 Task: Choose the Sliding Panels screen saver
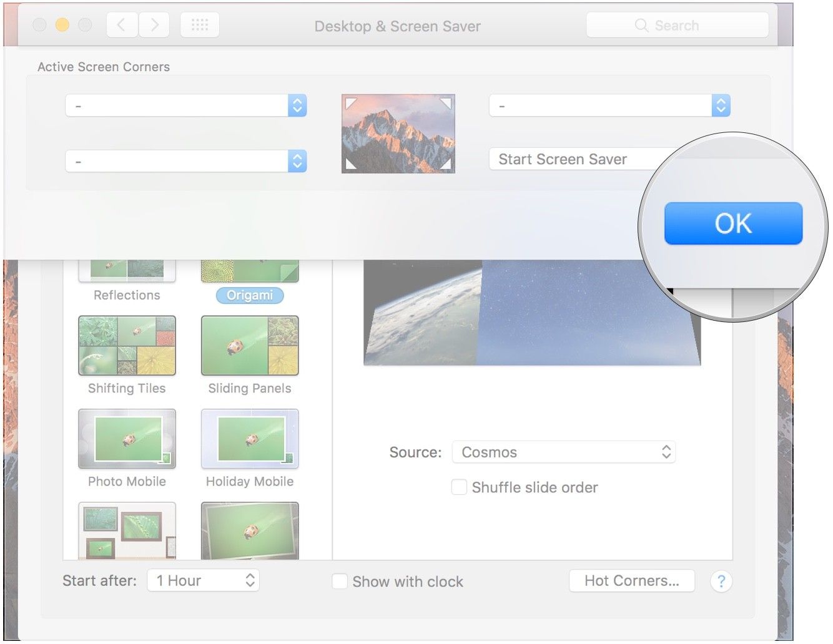tap(250, 346)
